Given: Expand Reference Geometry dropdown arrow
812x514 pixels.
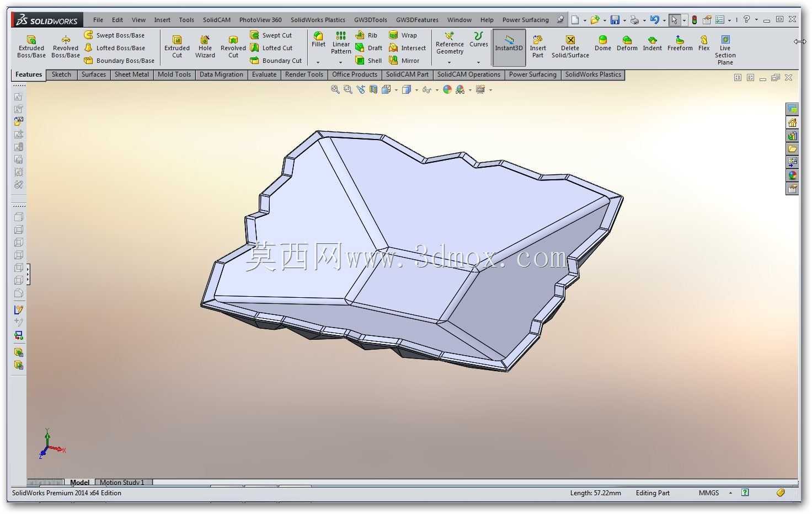Looking at the screenshot, I should 450,62.
